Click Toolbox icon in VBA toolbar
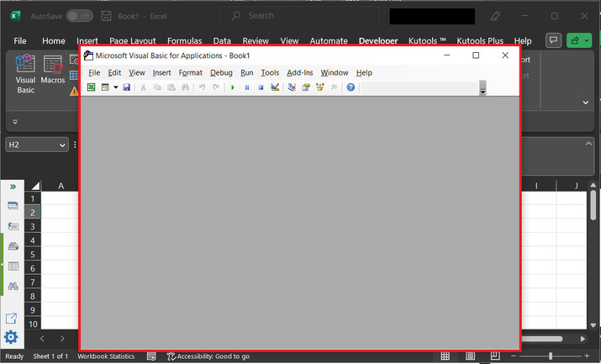 335,87
